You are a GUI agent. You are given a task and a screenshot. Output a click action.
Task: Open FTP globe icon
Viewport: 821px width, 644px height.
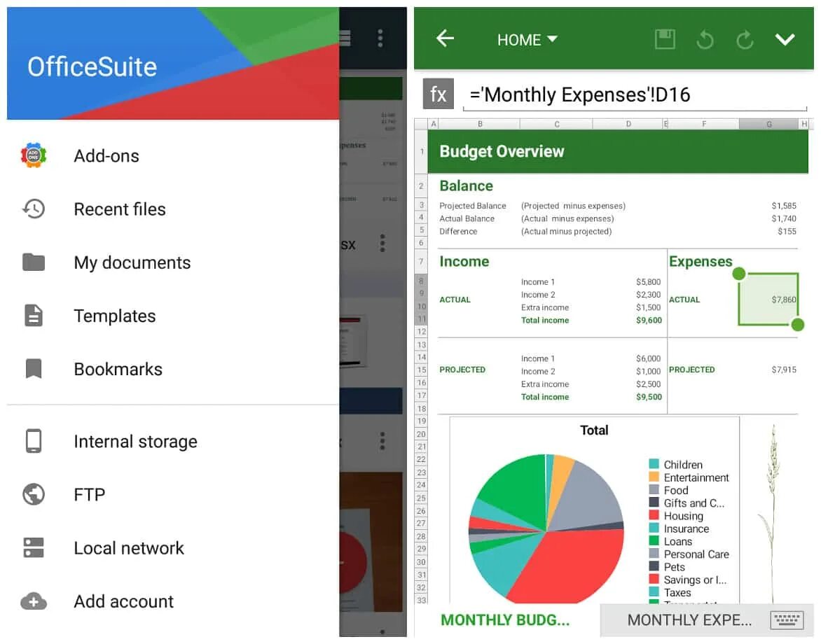[x=34, y=494]
